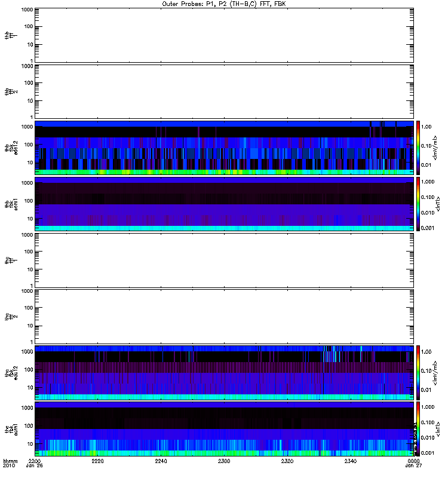Click the 0.01 tick on thc edc12 color bar

426,390
